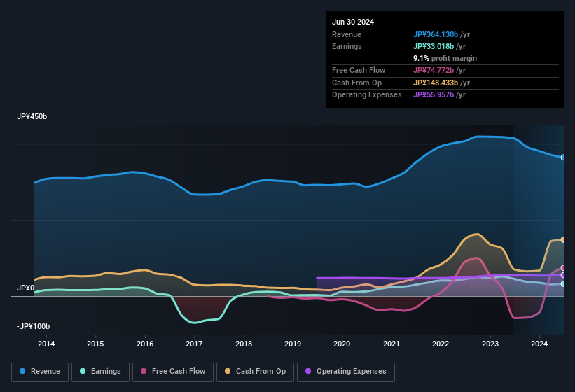
Task: Click the 2020 x-axis label
Action: pyautogui.click(x=342, y=344)
